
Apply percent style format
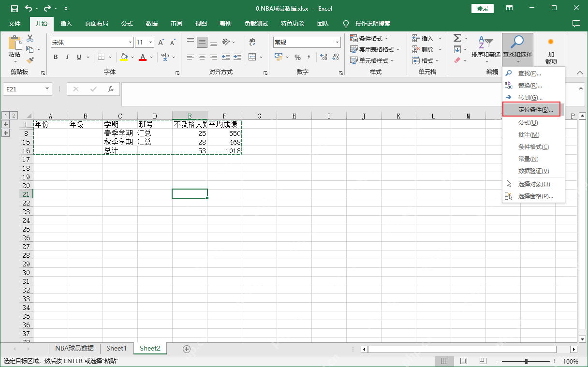pyautogui.click(x=297, y=57)
